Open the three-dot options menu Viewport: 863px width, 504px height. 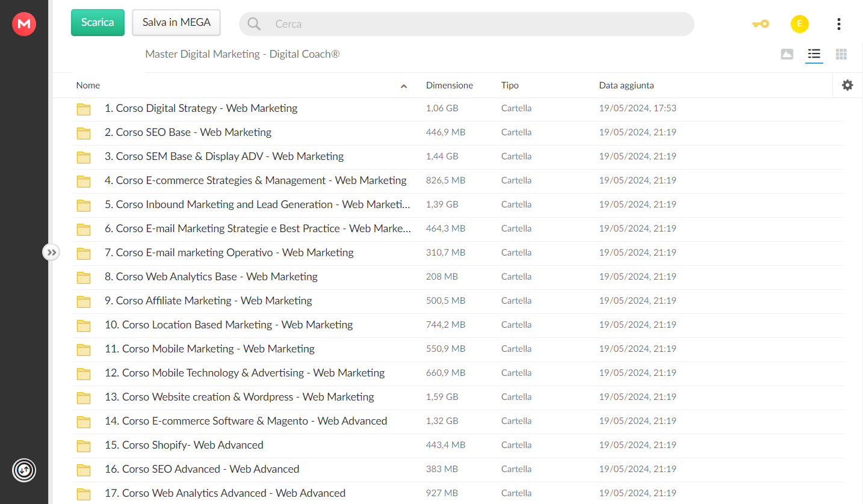point(838,24)
